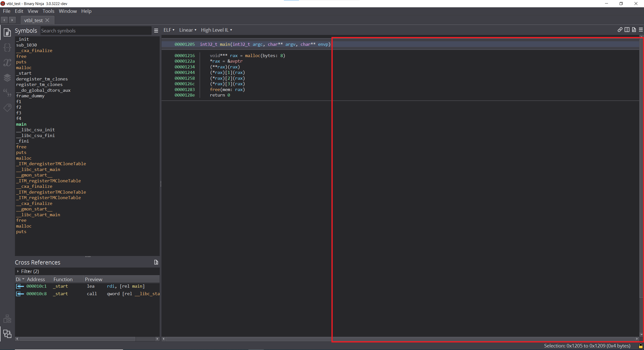Click the new window icon in Cross References
This screenshot has height=350, width=644.
[x=156, y=262]
